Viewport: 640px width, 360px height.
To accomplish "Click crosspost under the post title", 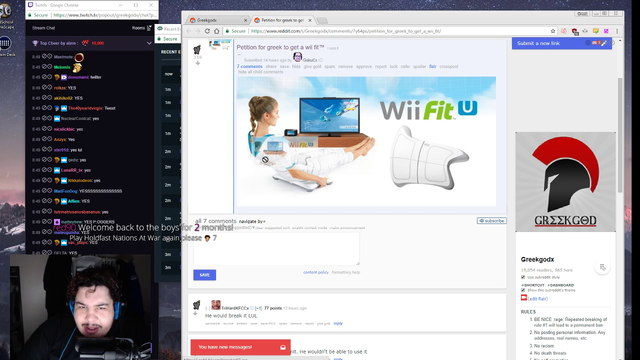I will tap(449, 66).
